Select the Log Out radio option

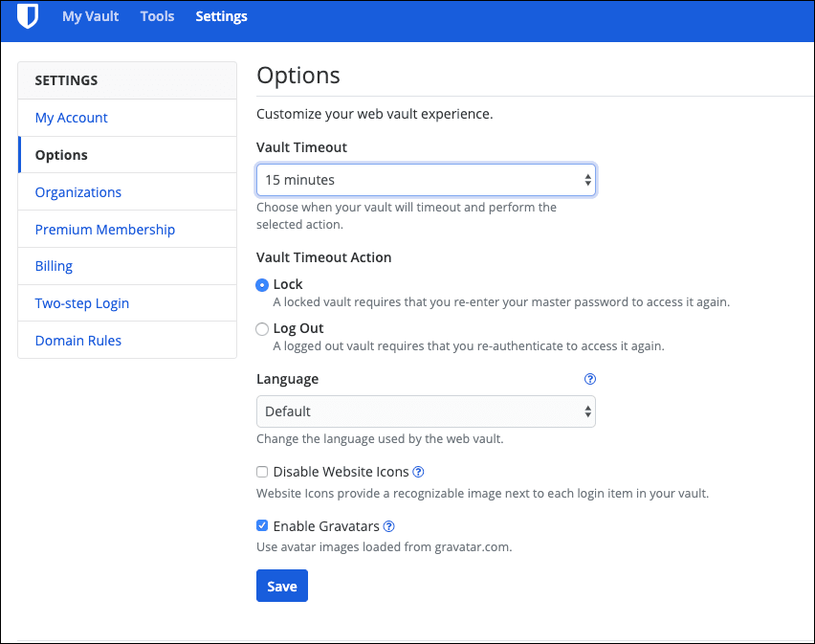[x=262, y=329]
